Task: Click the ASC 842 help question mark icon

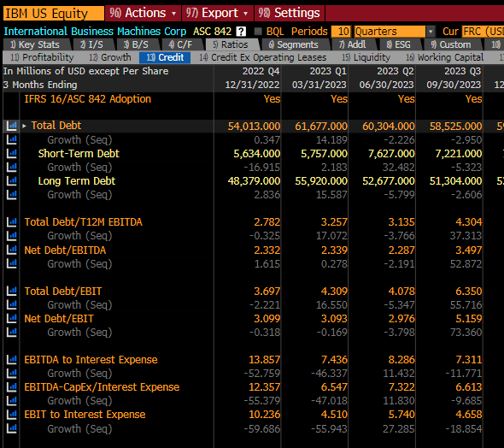Action: point(241,32)
